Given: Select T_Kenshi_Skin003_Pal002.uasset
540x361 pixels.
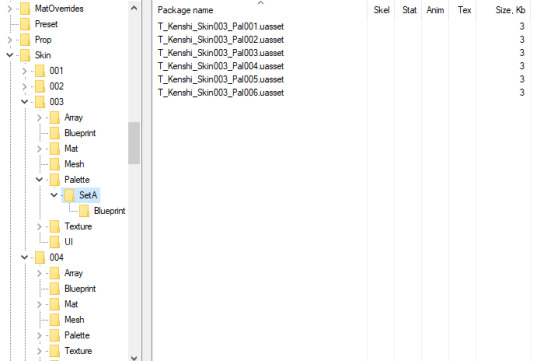Looking at the screenshot, I should click(221, 40).
